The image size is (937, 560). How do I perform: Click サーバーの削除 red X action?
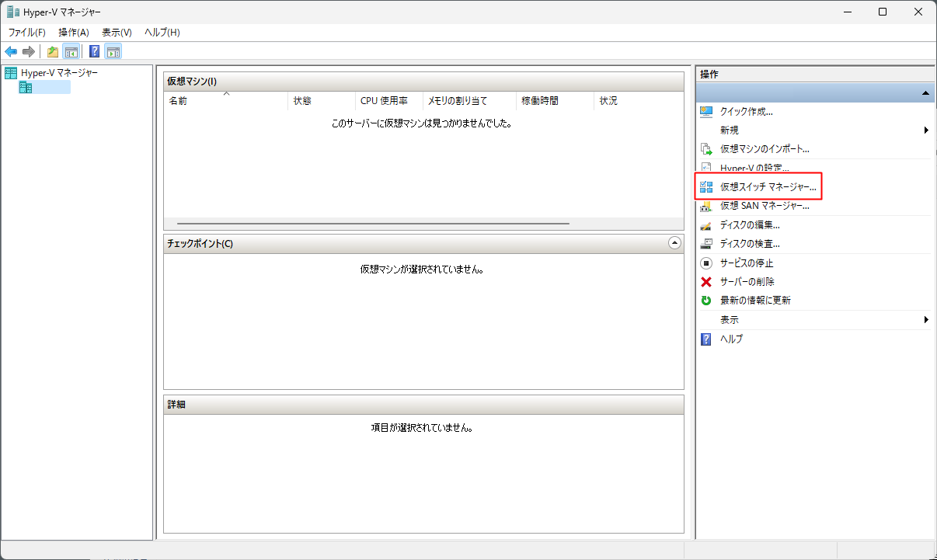706,282
